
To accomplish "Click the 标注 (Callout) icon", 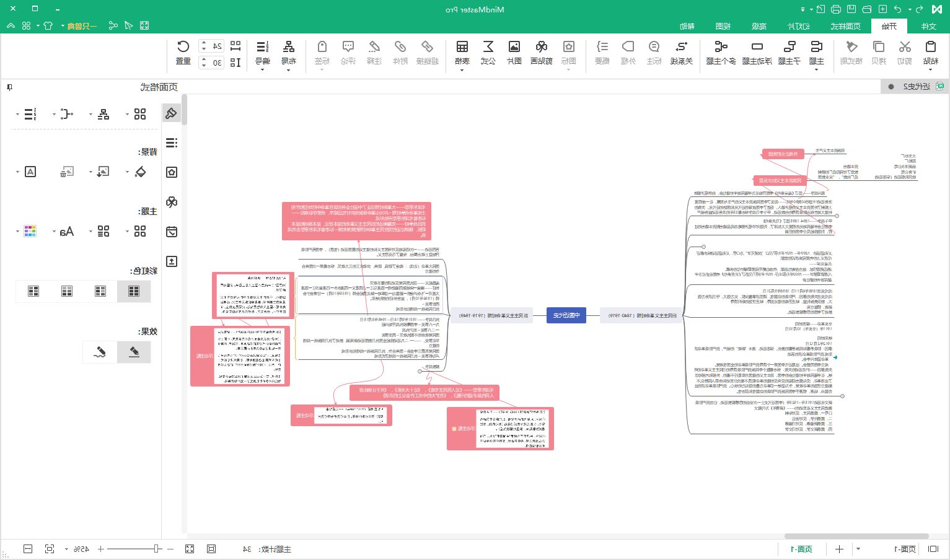I will click(x=654, y=47).
